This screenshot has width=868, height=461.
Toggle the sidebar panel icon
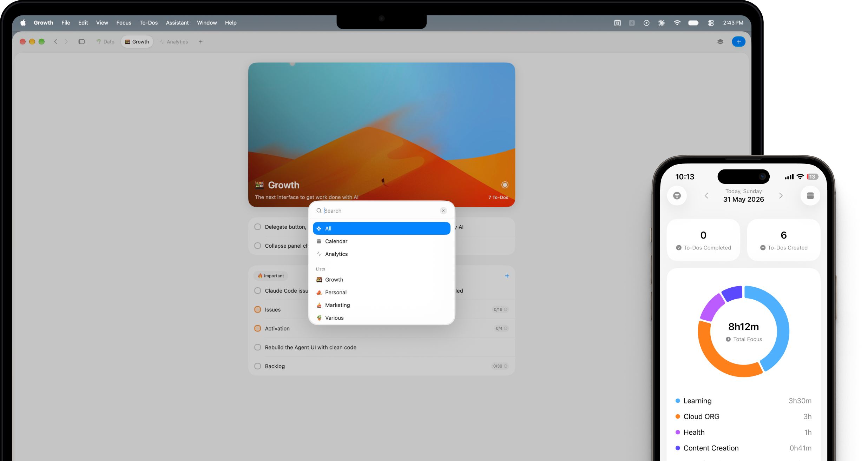[x=81, y=42]
